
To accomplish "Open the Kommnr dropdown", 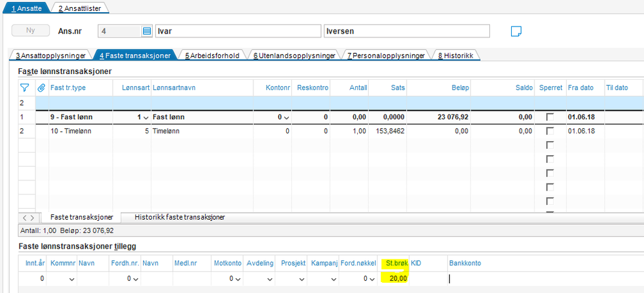I will tap(72, 279).
